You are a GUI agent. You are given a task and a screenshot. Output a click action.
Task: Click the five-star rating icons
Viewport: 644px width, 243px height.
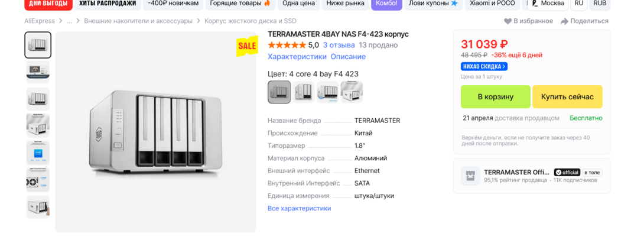287,45
